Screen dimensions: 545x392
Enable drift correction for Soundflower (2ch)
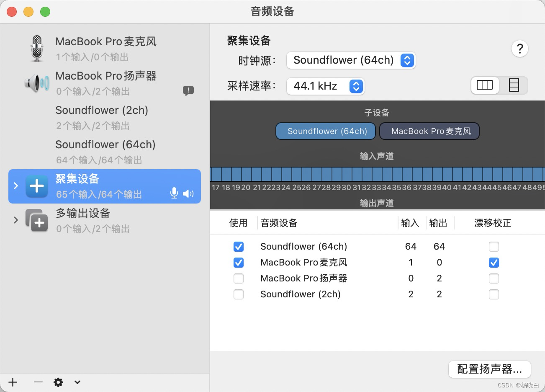click(x=494, y=294)
